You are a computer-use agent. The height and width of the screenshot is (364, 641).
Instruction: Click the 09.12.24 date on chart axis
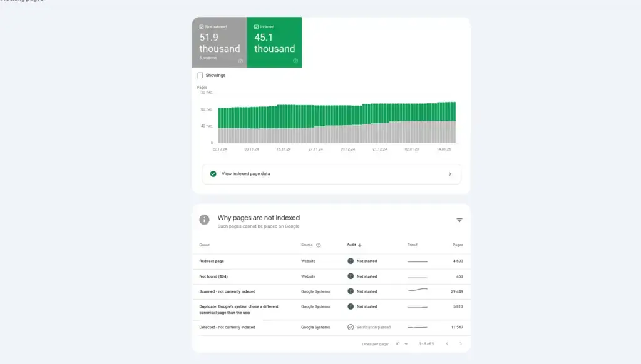pyautogui.click(x=348, y=149)
